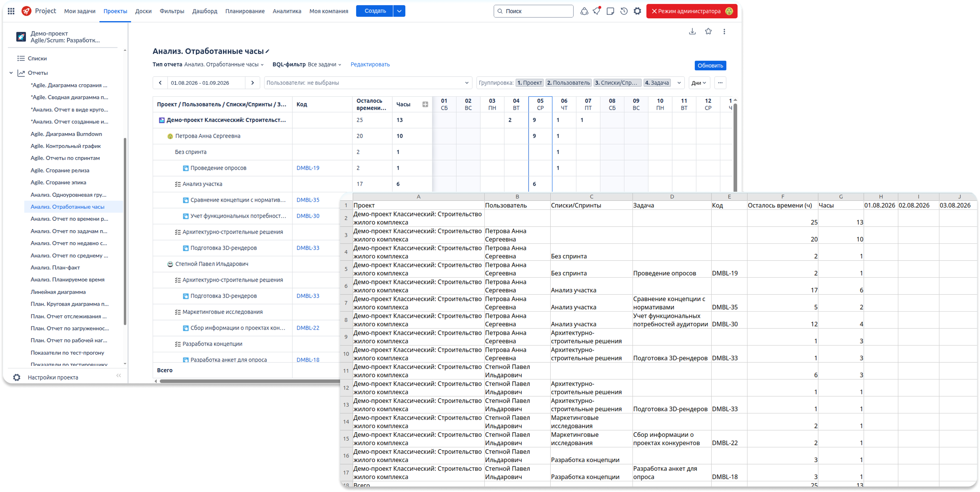Expand hours column with plus icon

click(425, 104)
